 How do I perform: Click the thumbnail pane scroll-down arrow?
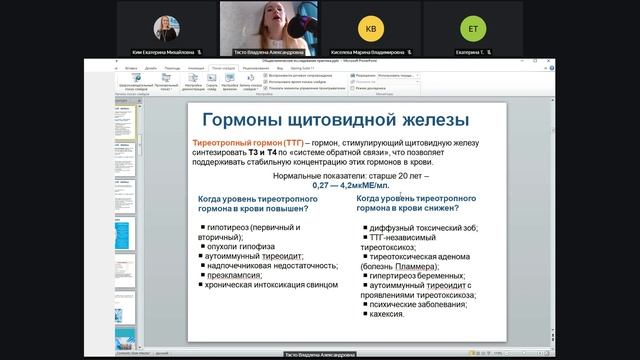point(140,347)
